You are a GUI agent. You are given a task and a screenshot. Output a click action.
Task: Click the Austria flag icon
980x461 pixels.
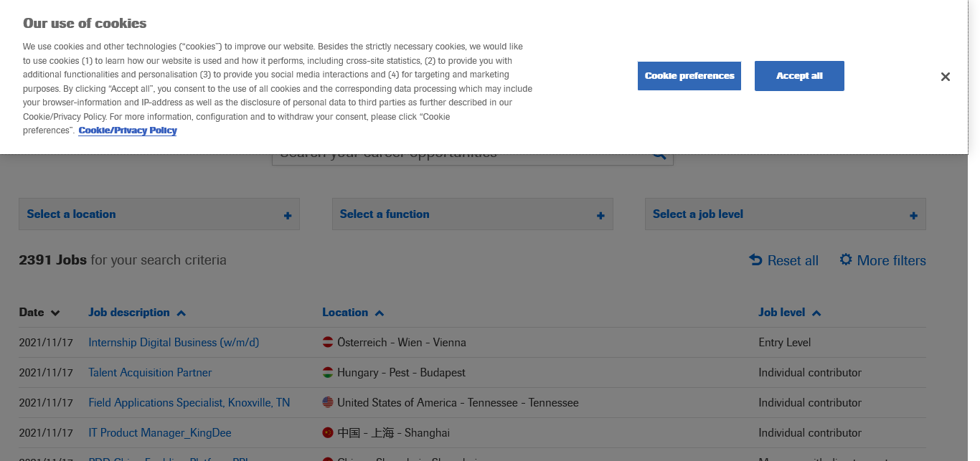point(328,343)
